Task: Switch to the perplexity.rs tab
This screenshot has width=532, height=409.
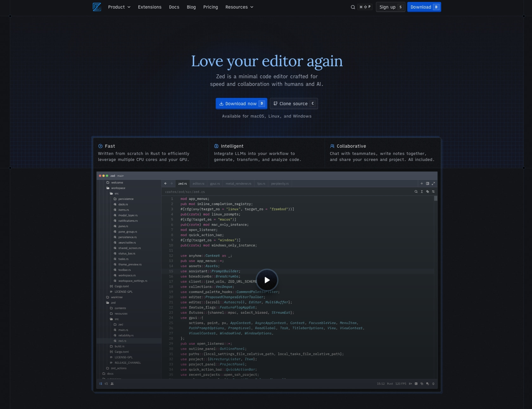Action: (280, 183)
